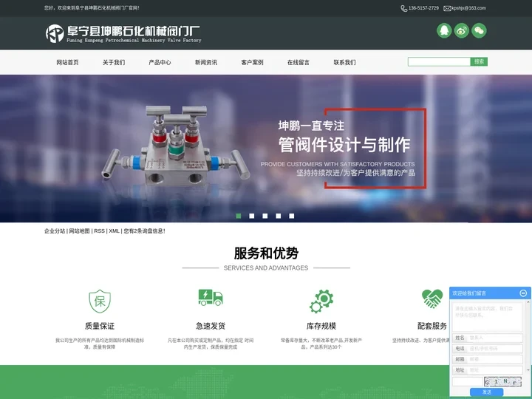Click the 您有2条询盘信息 notice link
The width and height of the screenshot is (532, 399).
(144, 231)
